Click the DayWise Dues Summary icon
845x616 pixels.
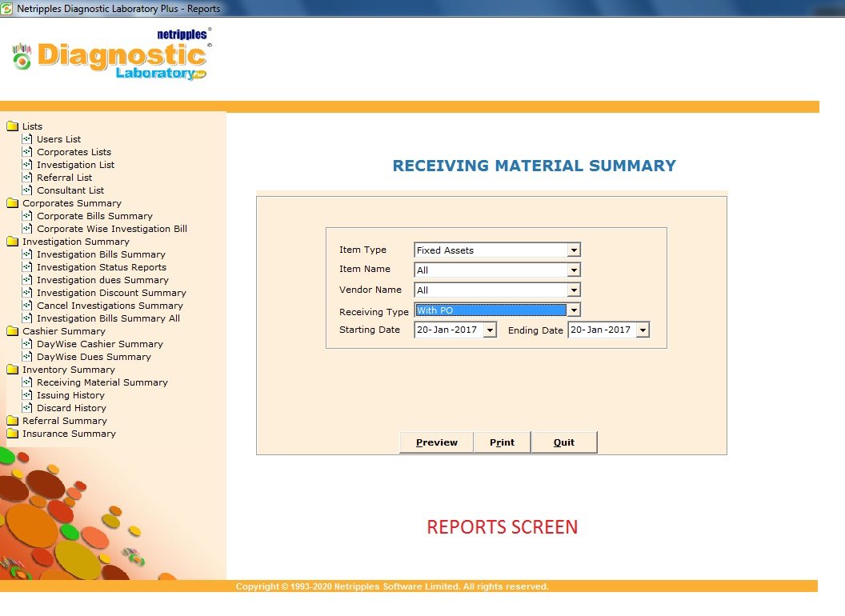27,357
